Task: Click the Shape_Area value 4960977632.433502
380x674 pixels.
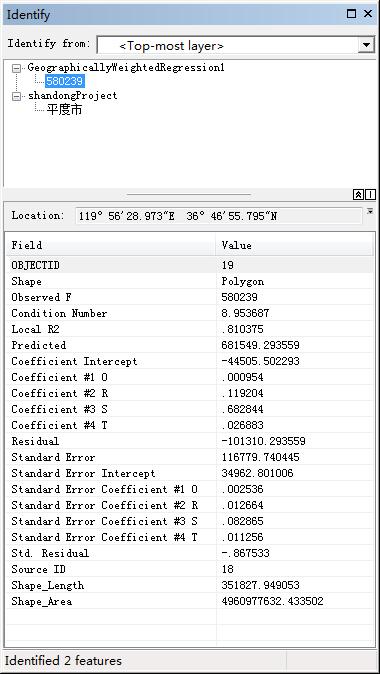Action: (x=273, y=601)
